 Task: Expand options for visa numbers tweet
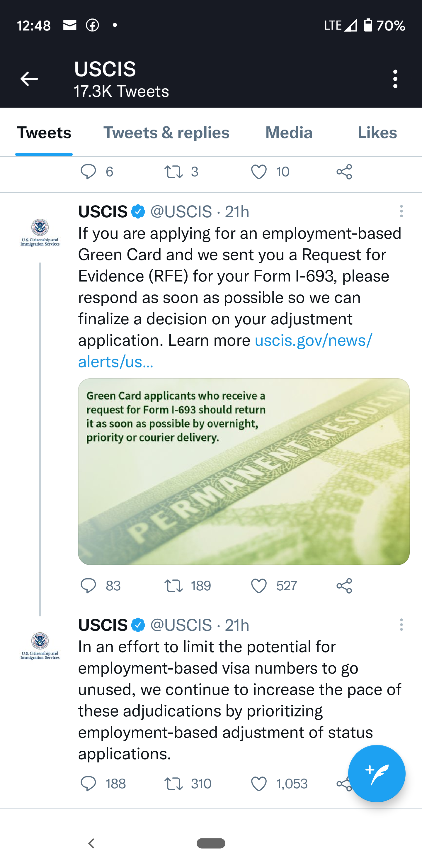(x=401, y=625)
